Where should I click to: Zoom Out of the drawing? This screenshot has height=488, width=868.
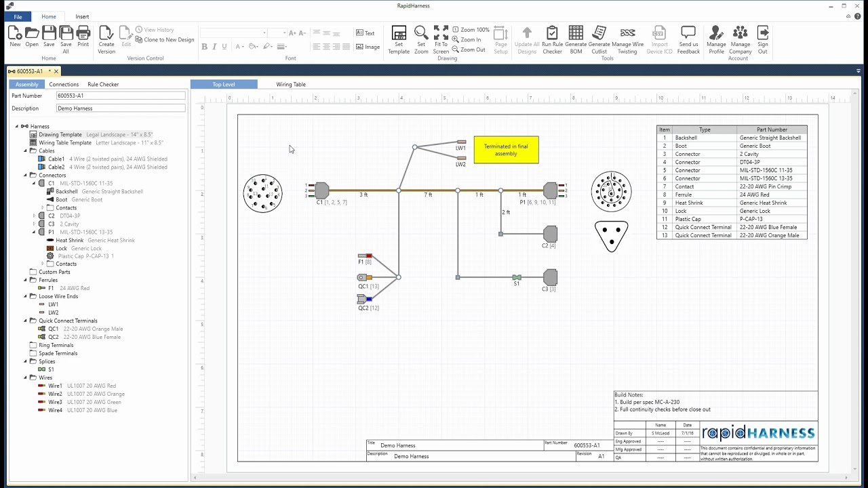pyautogui.click(x=469, y=49)
